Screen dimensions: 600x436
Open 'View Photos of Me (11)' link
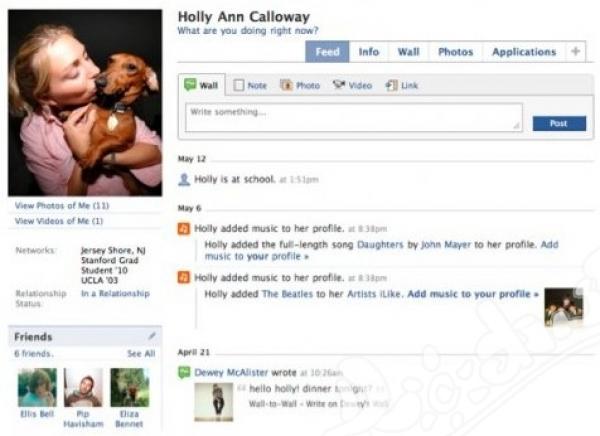click(x=62, y=206)
